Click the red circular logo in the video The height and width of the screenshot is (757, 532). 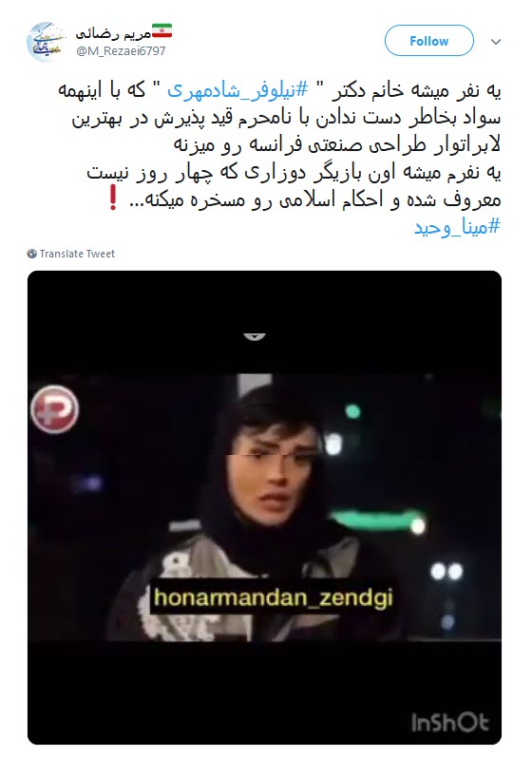pyautogui.click(x=54, y=409)
